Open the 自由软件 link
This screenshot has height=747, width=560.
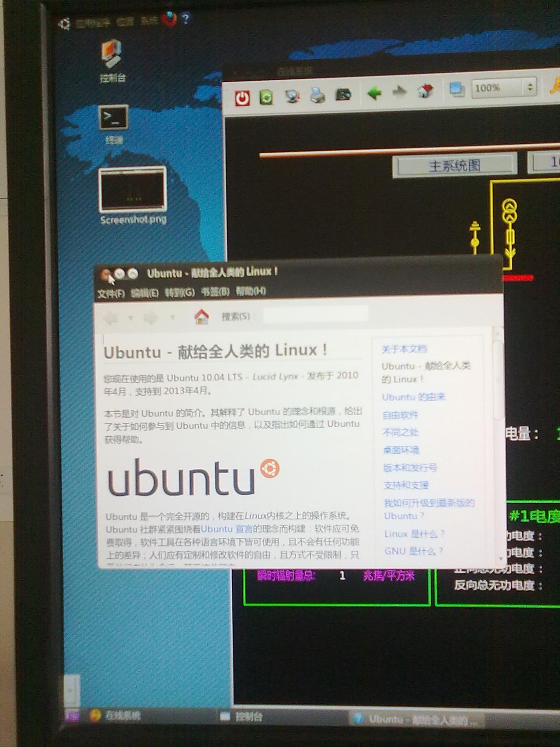(x=400, y=415)
